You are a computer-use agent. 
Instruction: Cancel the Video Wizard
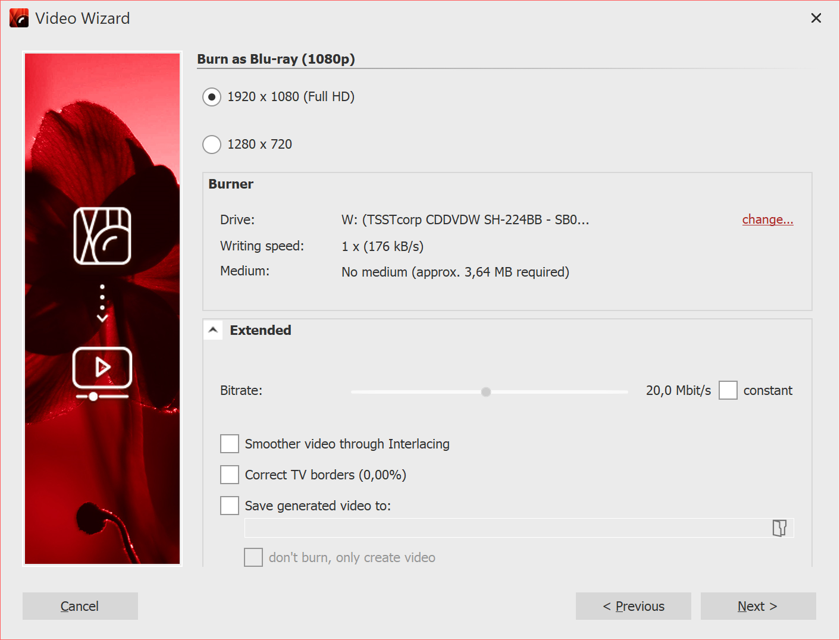pyautogui.click(x=80, y=606)
